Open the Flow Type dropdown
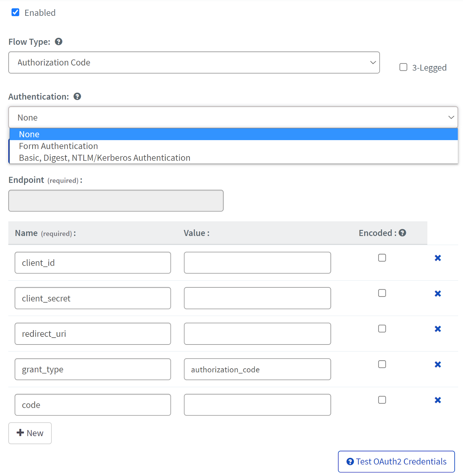The width and height of the screenshot is (463, 476). (194, 62)
